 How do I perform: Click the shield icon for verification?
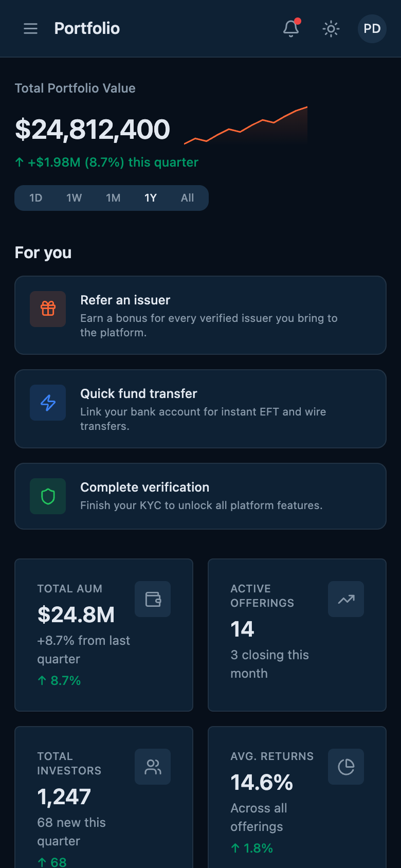click(x=47, y=496)
